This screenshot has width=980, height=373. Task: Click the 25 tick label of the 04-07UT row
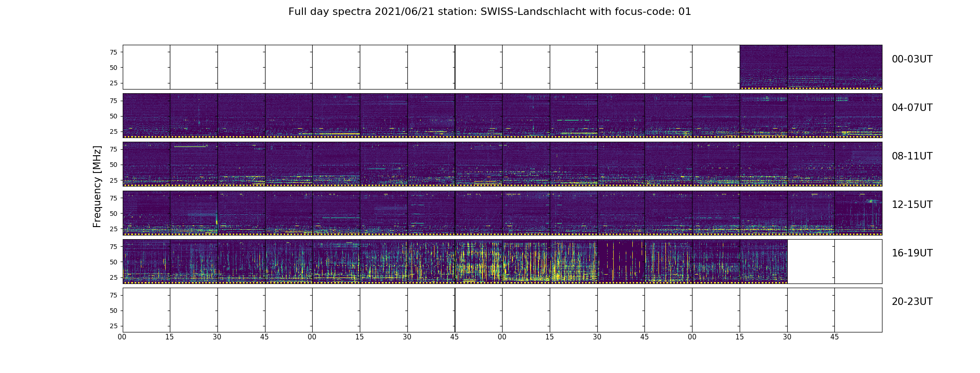coord(113,131)
